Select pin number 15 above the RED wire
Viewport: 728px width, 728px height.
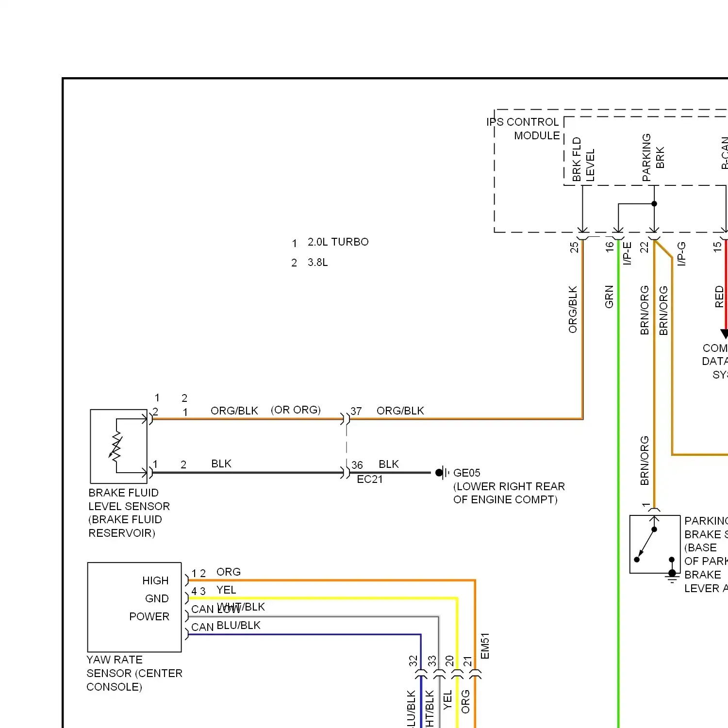point(718,247)
